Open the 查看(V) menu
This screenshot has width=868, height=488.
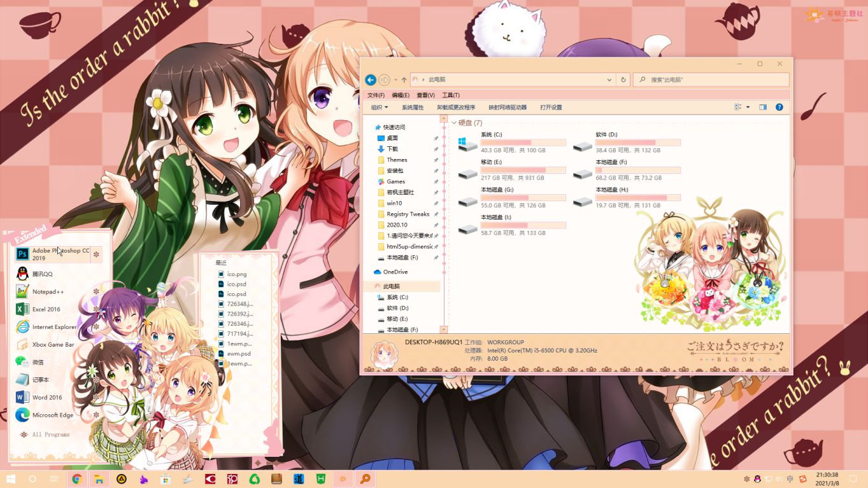[425, 95]
